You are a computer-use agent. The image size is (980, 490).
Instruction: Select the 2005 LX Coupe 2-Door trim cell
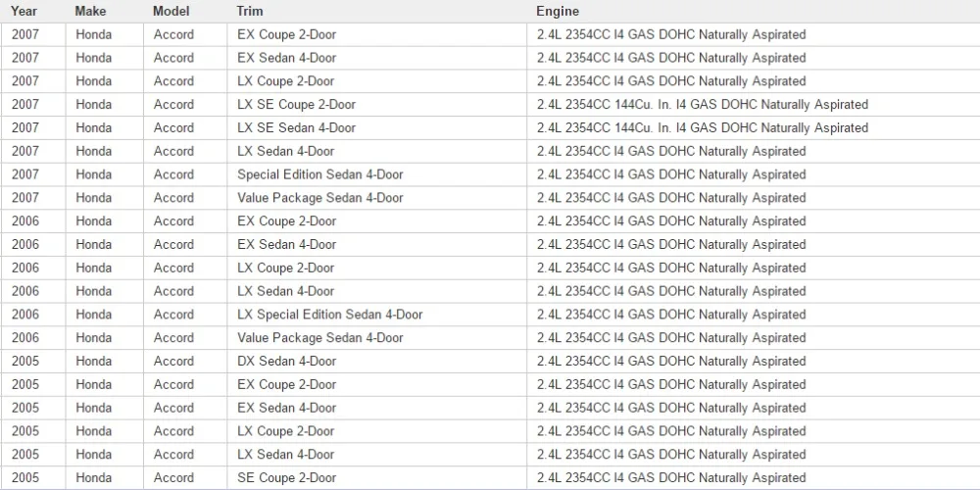click(x=377, y=431)
